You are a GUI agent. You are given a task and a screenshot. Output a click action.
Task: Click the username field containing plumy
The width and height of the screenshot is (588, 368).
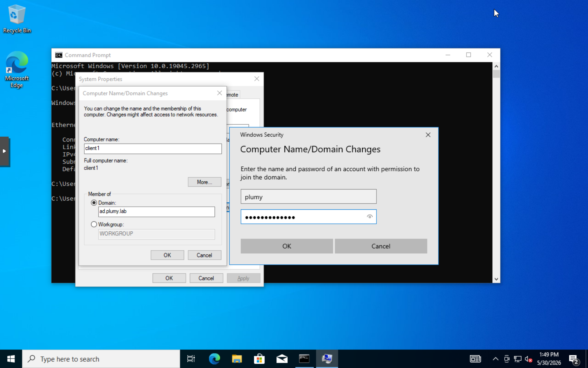308,197
